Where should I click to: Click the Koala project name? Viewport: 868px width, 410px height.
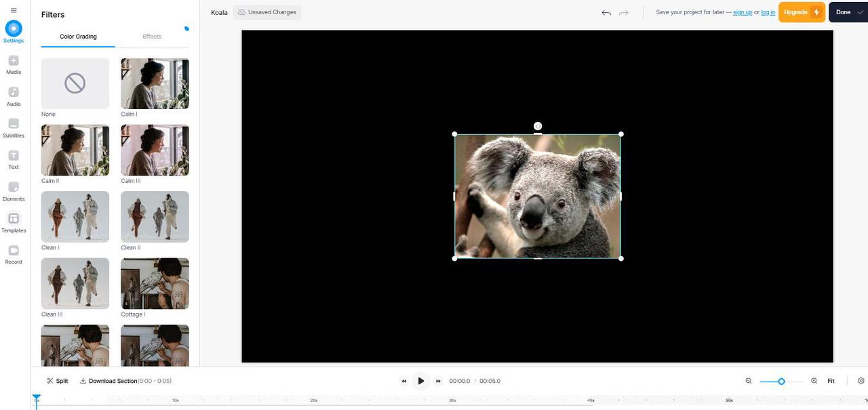(x=219, y=12)
